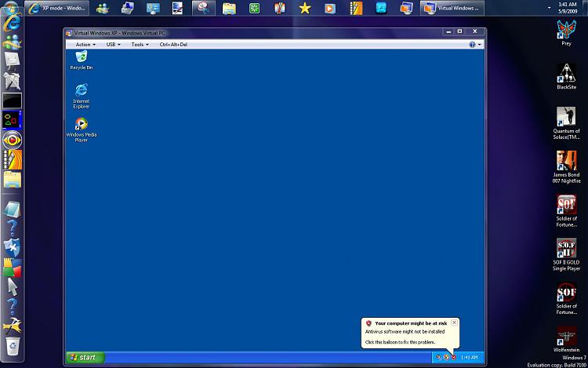This screenshot has width=588, height=368.
Task: Open James Bond 007 Nightfire shortcut
Action: pyautogui.click(x=566, y=167)
